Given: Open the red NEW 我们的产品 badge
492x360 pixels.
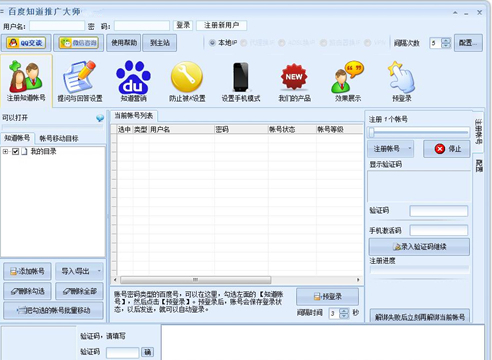Looking at the screenshot, I should [x=294, y=77].
